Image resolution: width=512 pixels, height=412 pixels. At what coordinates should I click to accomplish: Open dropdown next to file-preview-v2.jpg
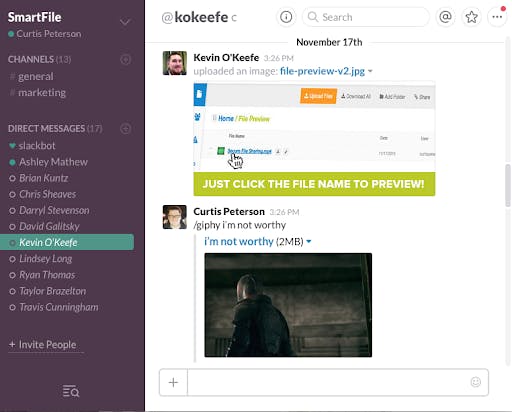[x=370, y=71]
